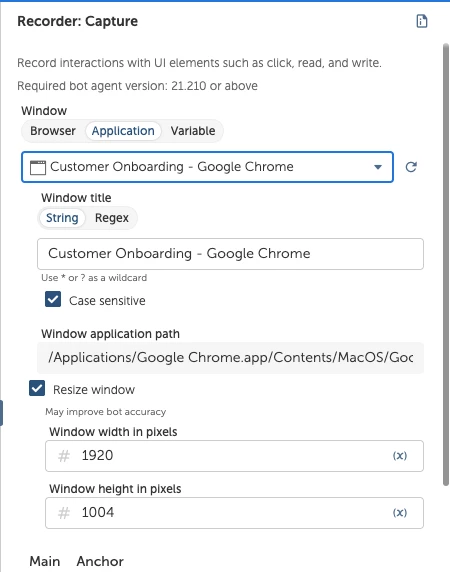Disable the Resize window checkbox
450x572 pixels.
[x=37, y=389]
